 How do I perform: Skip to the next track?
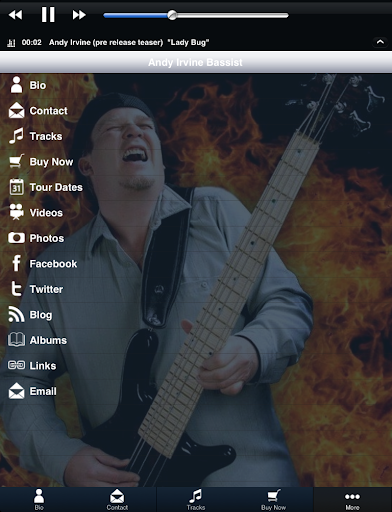(79, 15)
